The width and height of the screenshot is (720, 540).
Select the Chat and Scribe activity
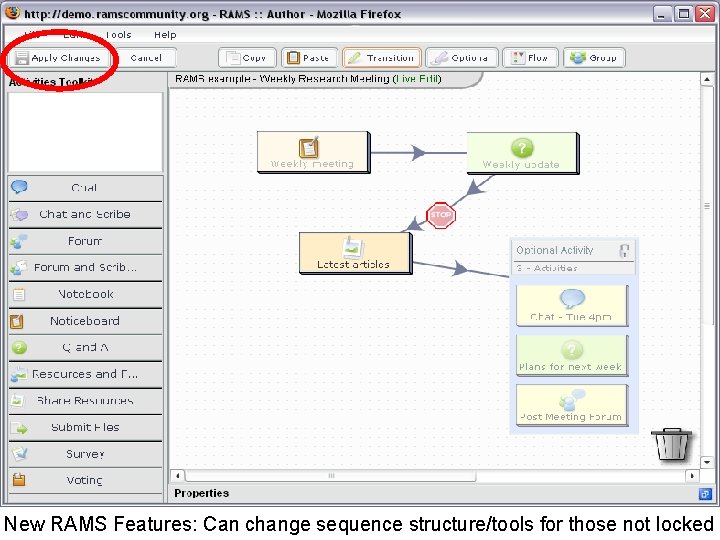[85, 214]
